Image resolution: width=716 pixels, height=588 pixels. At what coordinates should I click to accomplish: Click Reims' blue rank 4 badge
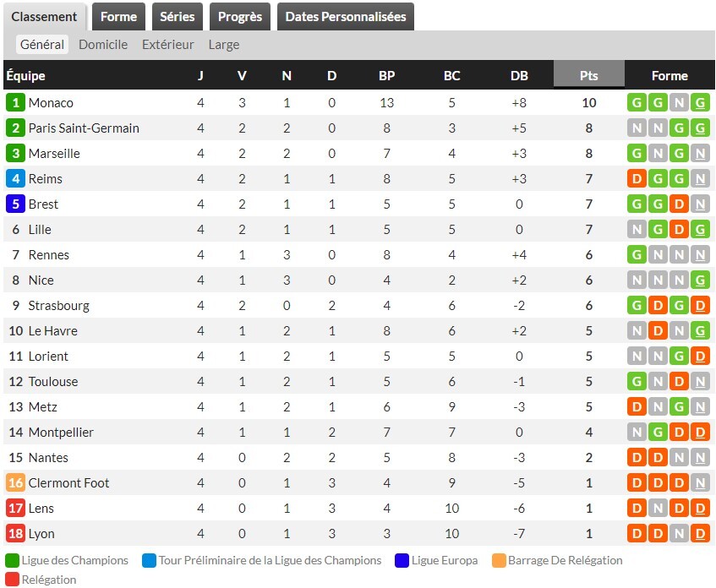click(15, 179)
